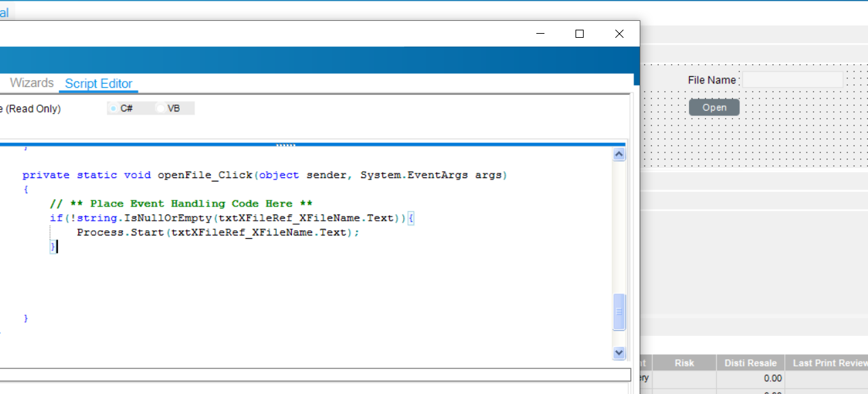Click the highlighted opening brace after the if statement
Viewport: 868px width, 394px height.
point(411,218)
